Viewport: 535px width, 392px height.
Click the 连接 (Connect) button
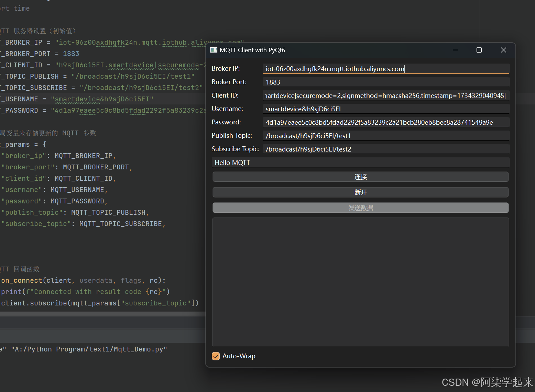(x=360, y=177)
